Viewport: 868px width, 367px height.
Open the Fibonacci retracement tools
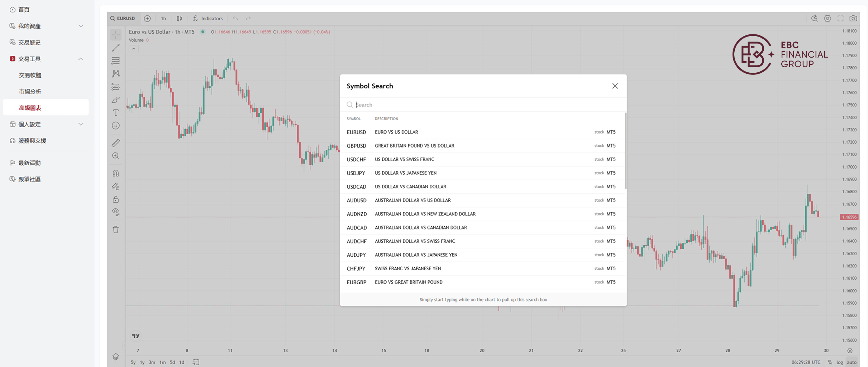(116, 61)
